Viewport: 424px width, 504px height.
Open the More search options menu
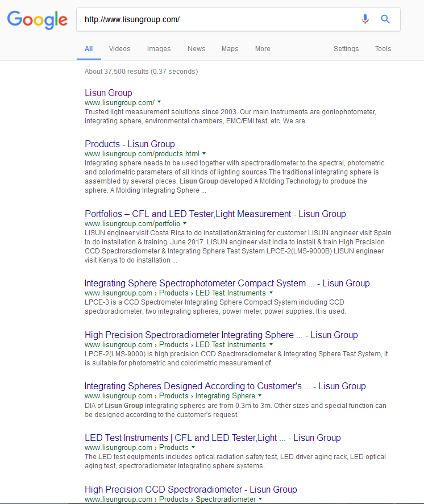tap(263, 49)
